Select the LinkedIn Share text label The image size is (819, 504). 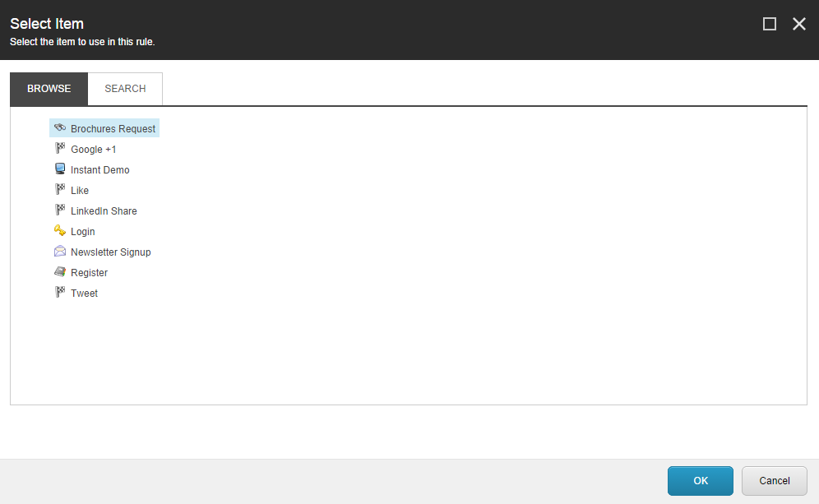coord(104,211)
